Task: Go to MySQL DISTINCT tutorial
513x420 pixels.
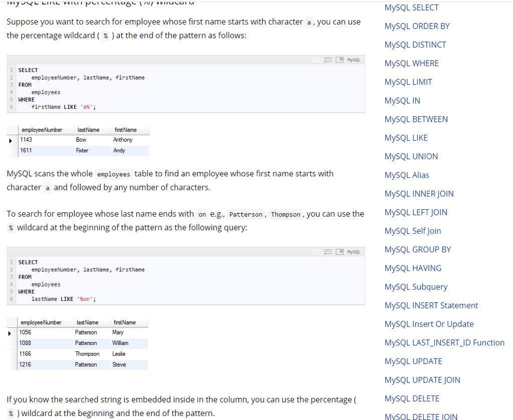Action: pyautogui.click(x=415, y=45)
